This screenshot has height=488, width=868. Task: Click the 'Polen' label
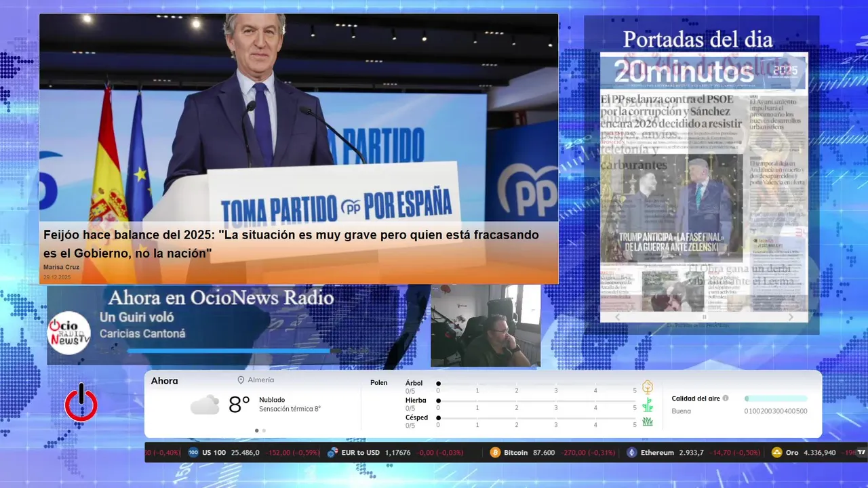(x=378, y=383)
